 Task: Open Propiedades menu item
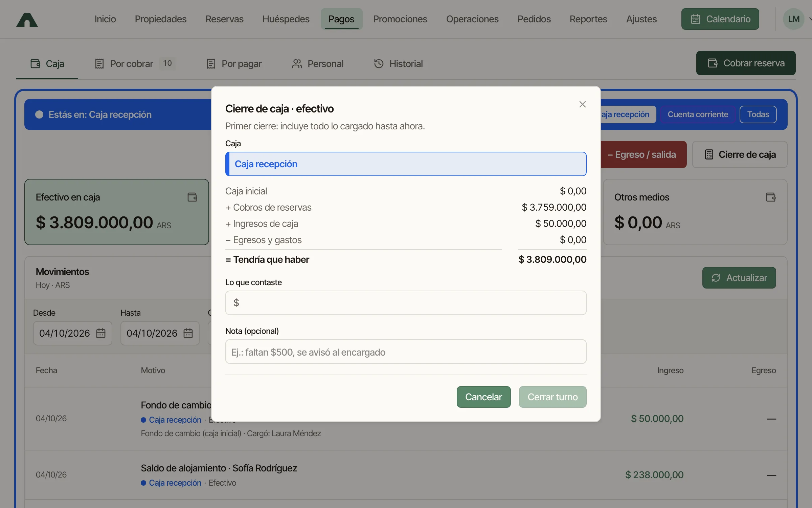pyautogui.click(x=161, y=19)
